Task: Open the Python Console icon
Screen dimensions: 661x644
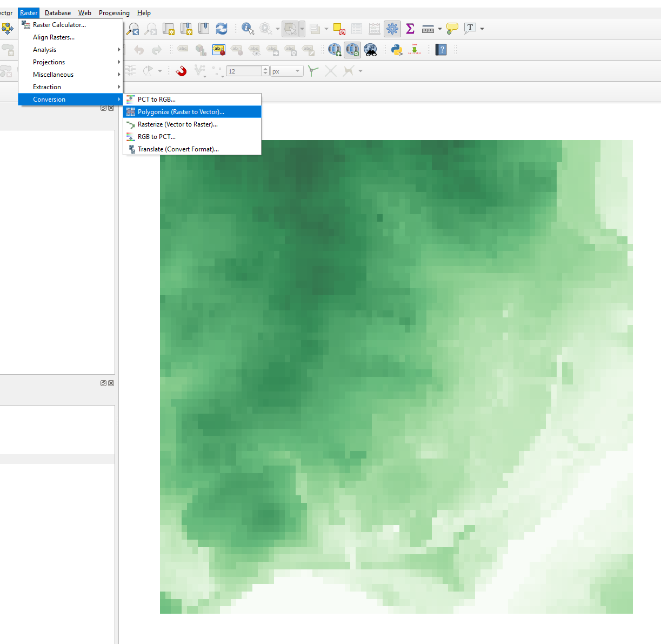Action: pyautogui.click(x=397, y=50)
